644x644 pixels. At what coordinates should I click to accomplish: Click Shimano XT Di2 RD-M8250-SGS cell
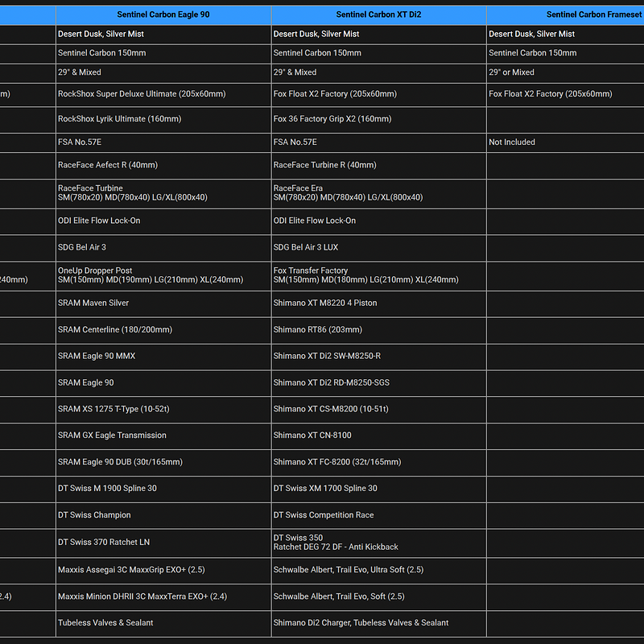(x=378, y=383)
